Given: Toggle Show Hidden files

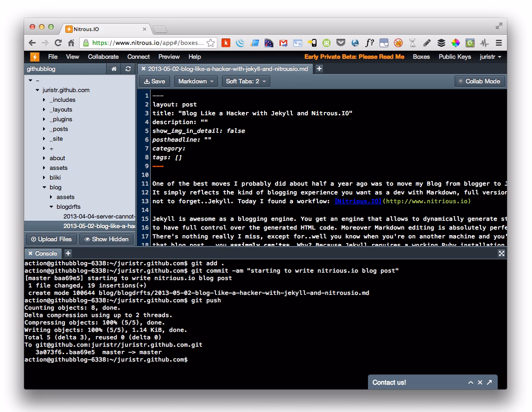Looking at the screenshot, I should click(x=107, y=239).
